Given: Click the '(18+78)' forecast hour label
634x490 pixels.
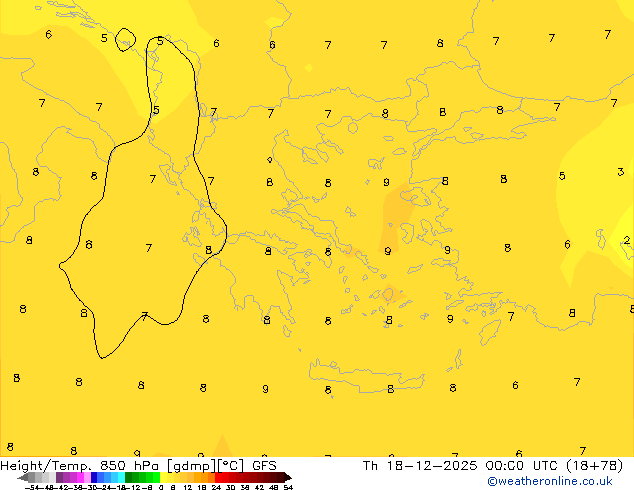Looking at the screenshot, I should 594,466.
